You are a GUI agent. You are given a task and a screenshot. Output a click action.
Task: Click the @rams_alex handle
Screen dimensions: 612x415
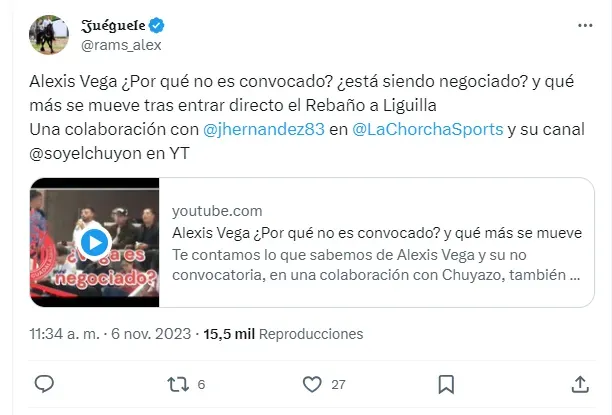[x=121, y=45]
